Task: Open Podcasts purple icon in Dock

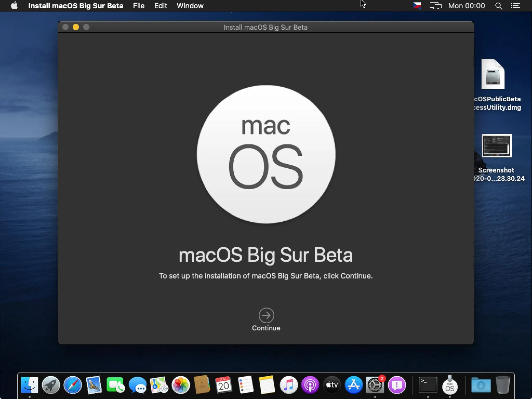Action: click(310, 385)
